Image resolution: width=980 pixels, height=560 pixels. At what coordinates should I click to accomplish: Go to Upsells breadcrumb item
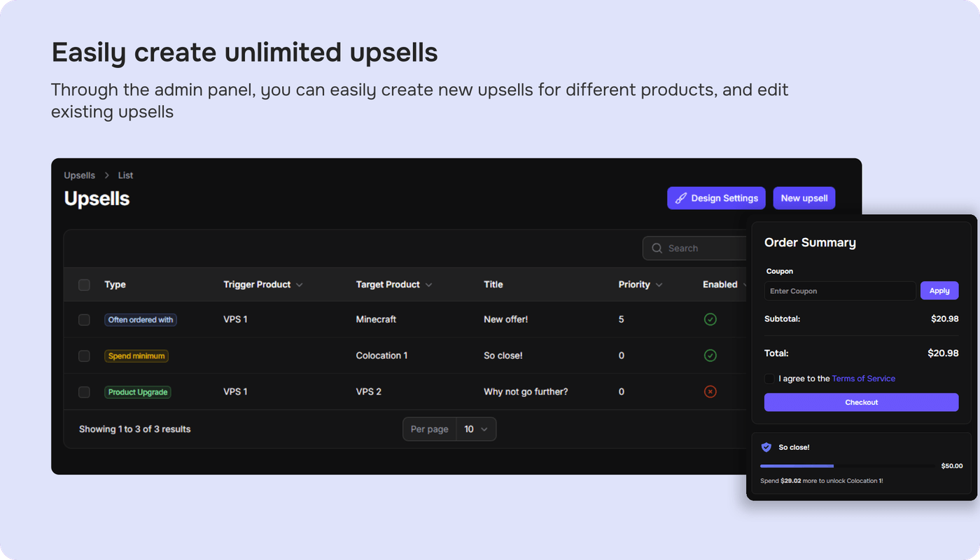[x=79, y=176]
